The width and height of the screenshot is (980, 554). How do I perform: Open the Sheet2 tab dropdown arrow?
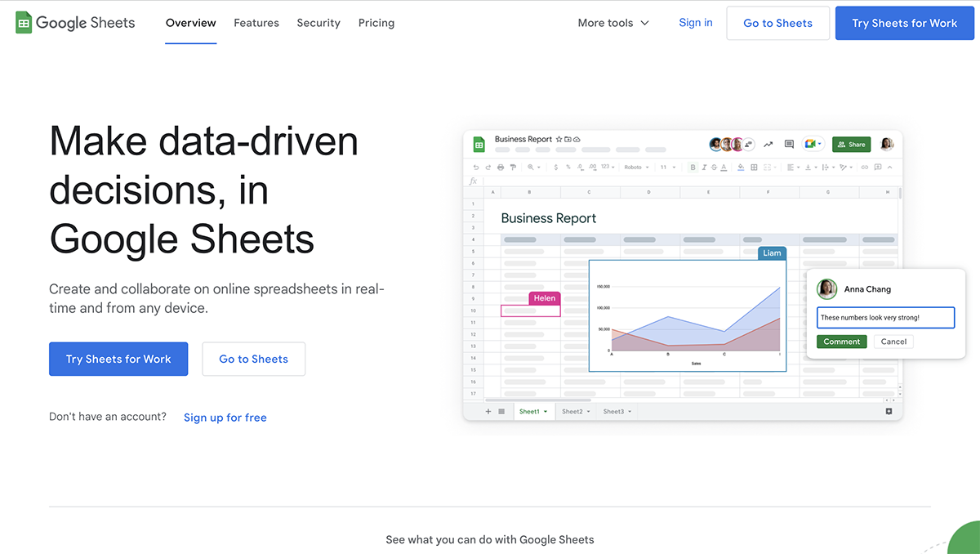tap(587, 411)
